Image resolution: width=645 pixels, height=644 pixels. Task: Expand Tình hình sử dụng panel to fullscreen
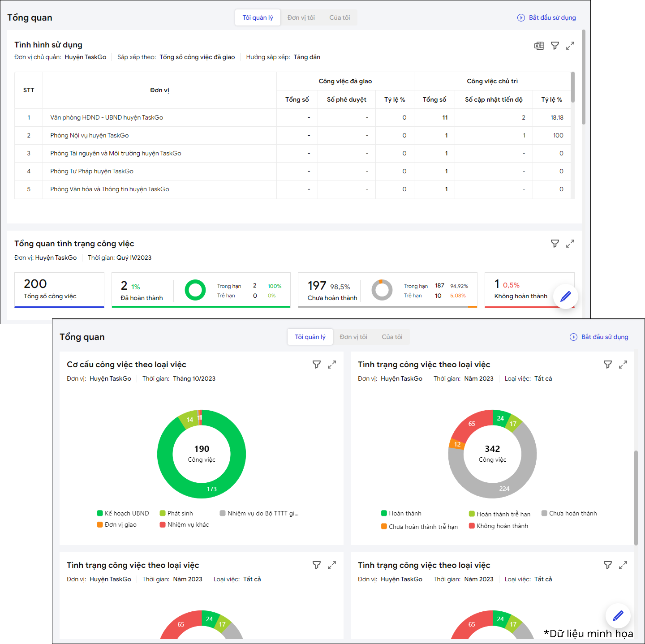click(x=570, y=46)
